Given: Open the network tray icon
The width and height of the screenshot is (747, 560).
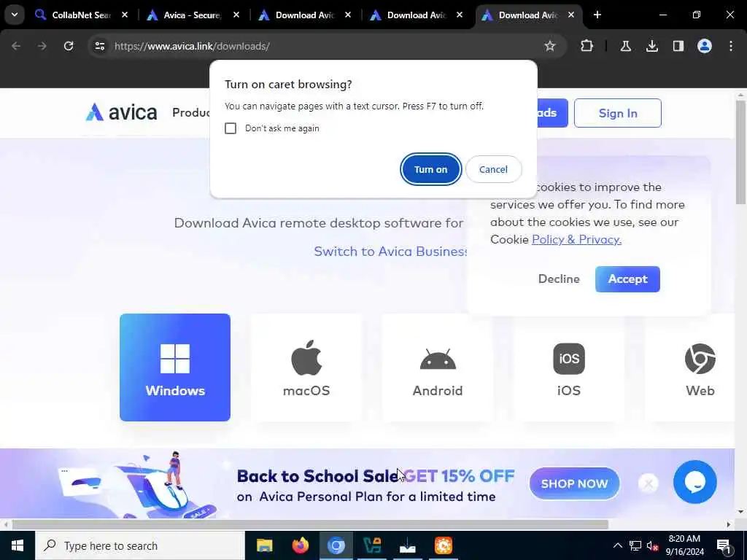Looking at the screenshot, I should [635, 545].
